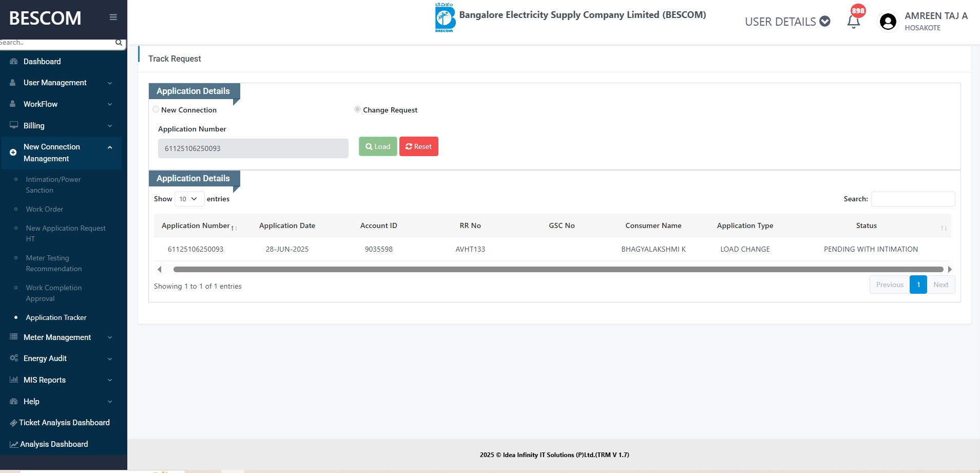
Task: Click the Next pagination button
Action: tap(941, 285)
